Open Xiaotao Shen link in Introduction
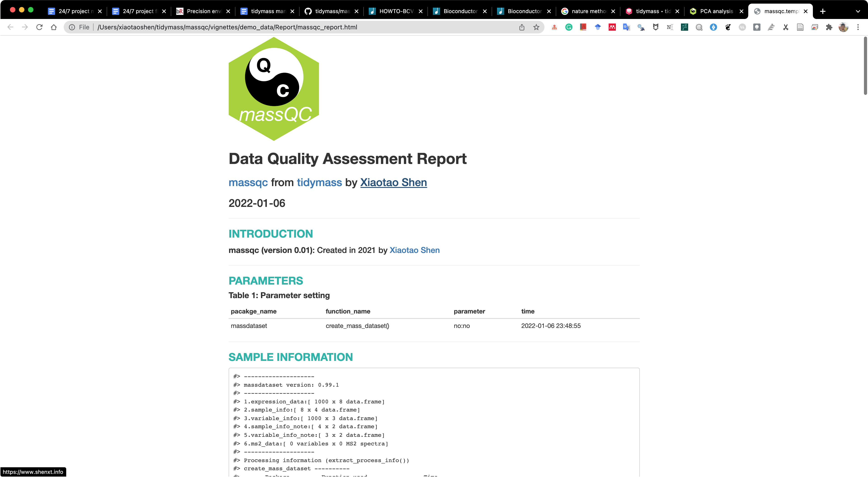 coord(414,250)
